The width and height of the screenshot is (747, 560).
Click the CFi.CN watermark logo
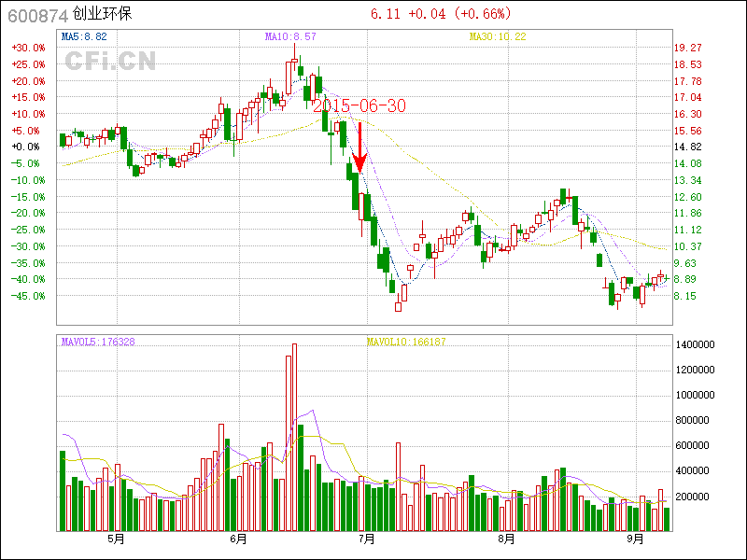tap(110, 62)
